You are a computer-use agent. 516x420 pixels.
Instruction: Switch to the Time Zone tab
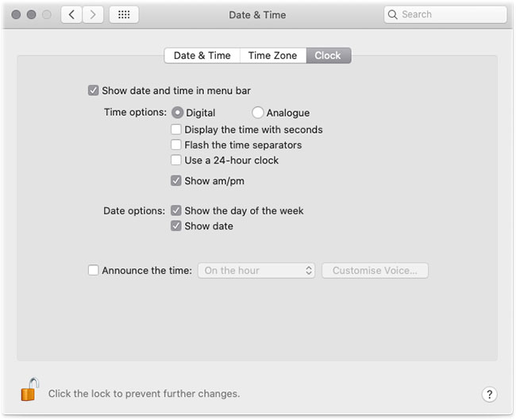[x=273, y=56]
